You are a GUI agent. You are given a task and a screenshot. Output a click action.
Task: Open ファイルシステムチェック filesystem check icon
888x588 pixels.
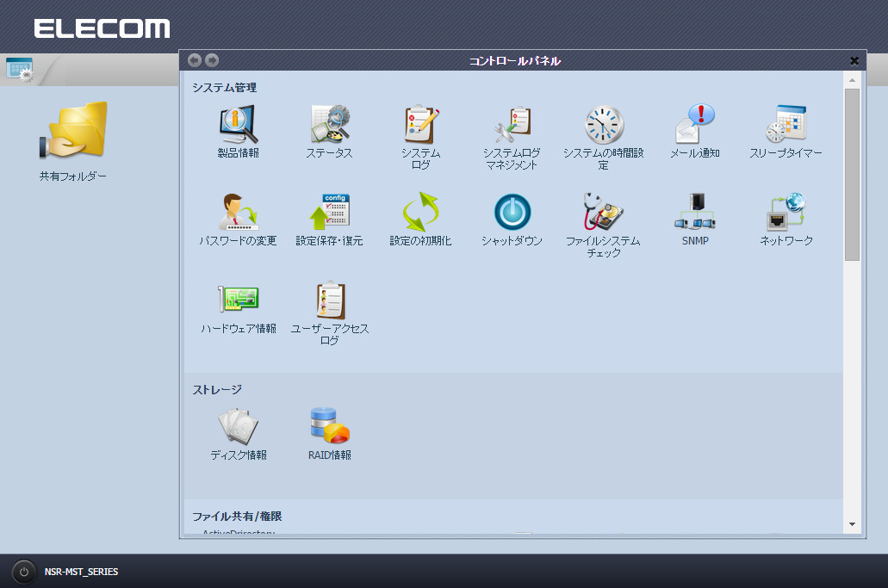(604, 212)
